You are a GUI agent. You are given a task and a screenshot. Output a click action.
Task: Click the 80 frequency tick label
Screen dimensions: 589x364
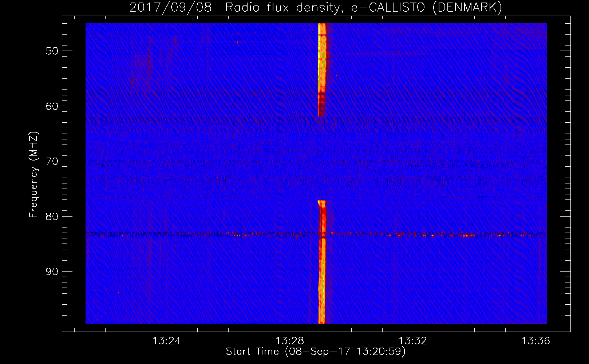(x=52, y=217)
